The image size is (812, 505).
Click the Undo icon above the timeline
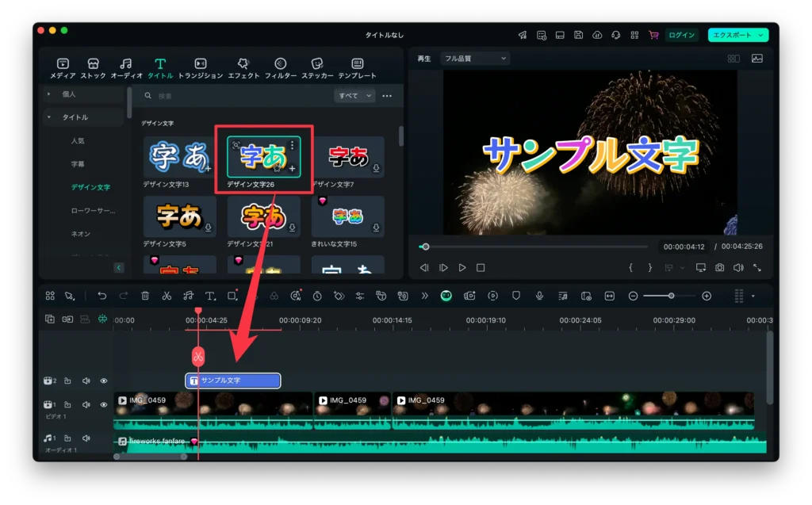click(x=101, y=295)
